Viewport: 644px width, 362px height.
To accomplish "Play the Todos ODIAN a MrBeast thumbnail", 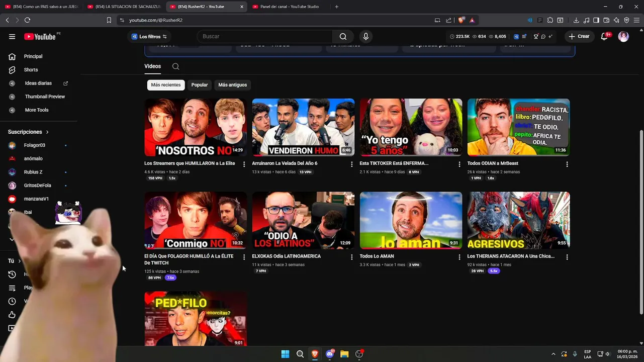I will click(x=518, y=127).
